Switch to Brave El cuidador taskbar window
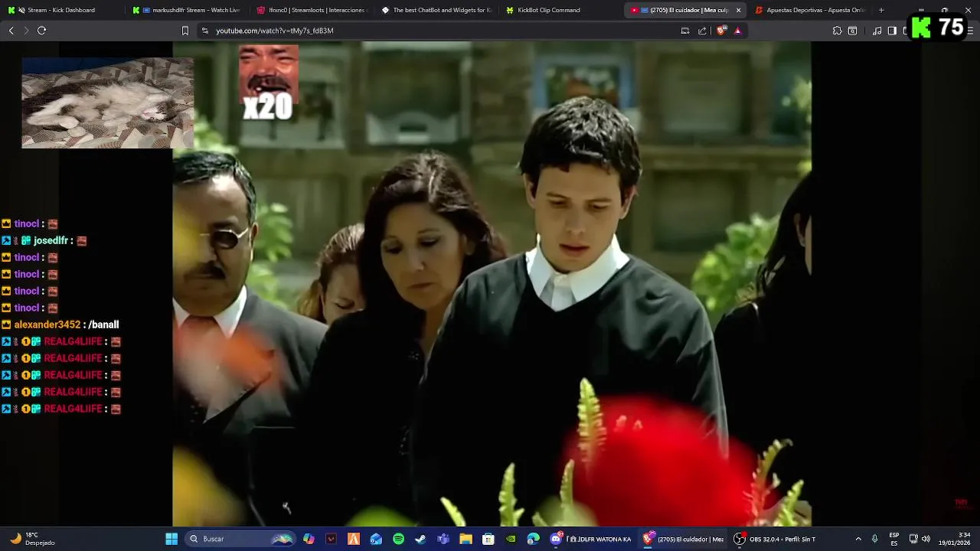Viewport: 980px width, 551px height. (x=682, y=539)
